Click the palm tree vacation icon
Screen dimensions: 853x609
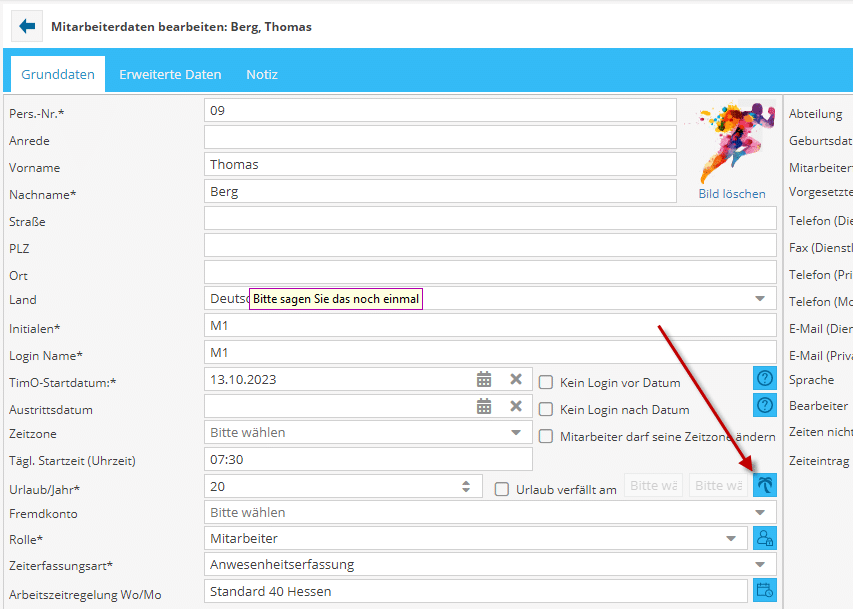[x=765, y=485]
